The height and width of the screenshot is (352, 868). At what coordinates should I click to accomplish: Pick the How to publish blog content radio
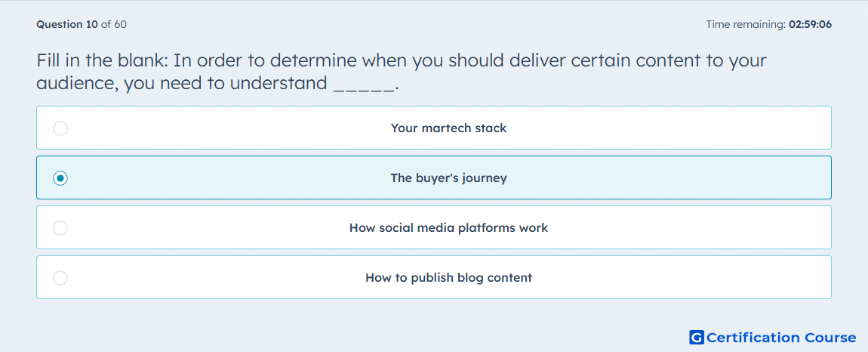[60, 278]
